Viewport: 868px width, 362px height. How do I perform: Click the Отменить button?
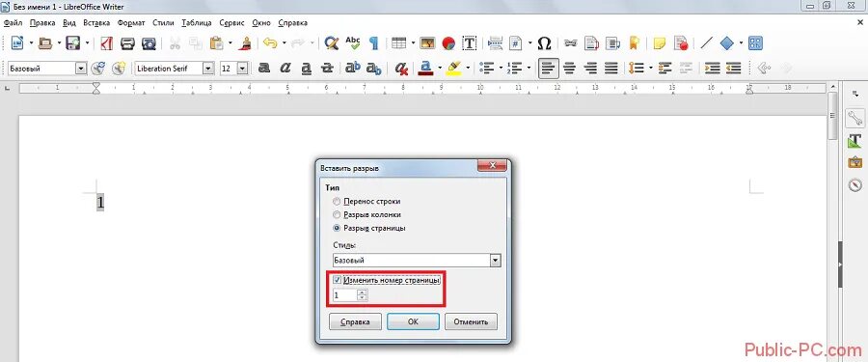471,321
